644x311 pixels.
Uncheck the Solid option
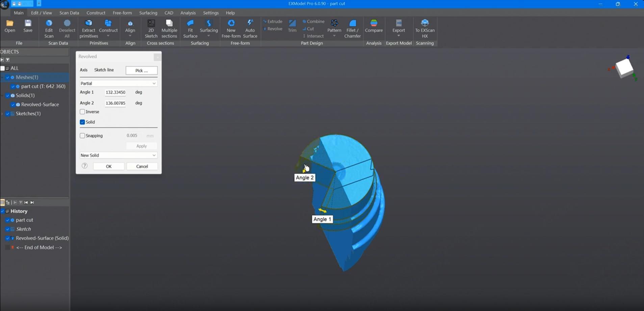tap(82, 122)
